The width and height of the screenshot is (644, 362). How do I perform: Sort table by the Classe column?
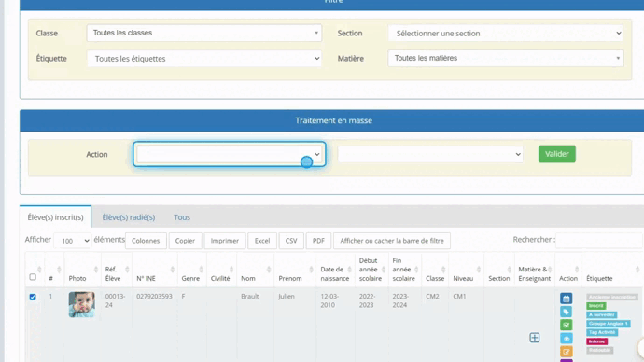click(x=435, y=270)
